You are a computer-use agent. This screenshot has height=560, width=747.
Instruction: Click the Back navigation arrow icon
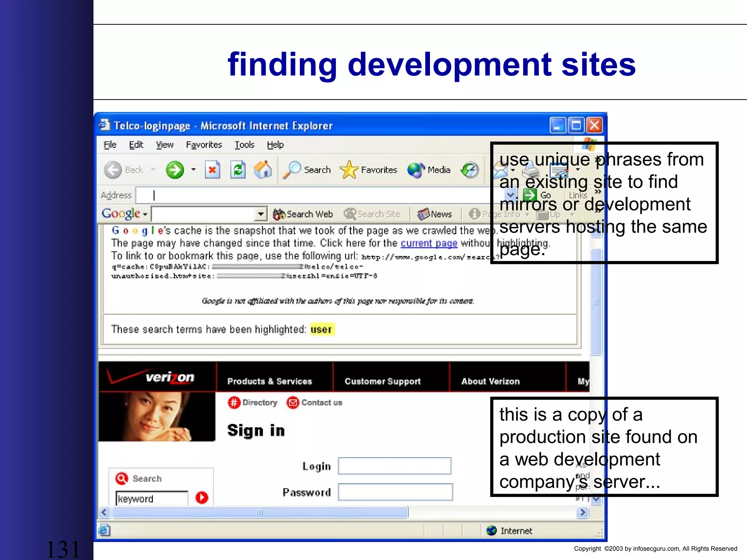113,170
